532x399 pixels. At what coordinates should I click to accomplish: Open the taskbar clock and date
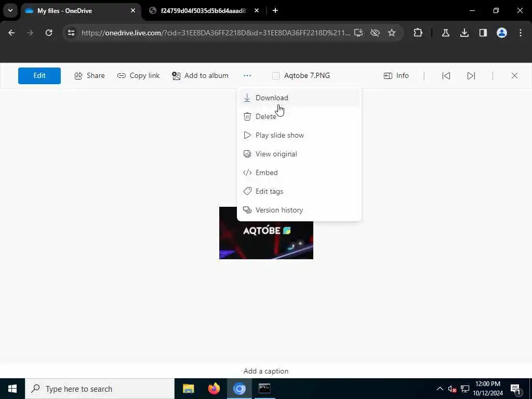coord(488,389)
